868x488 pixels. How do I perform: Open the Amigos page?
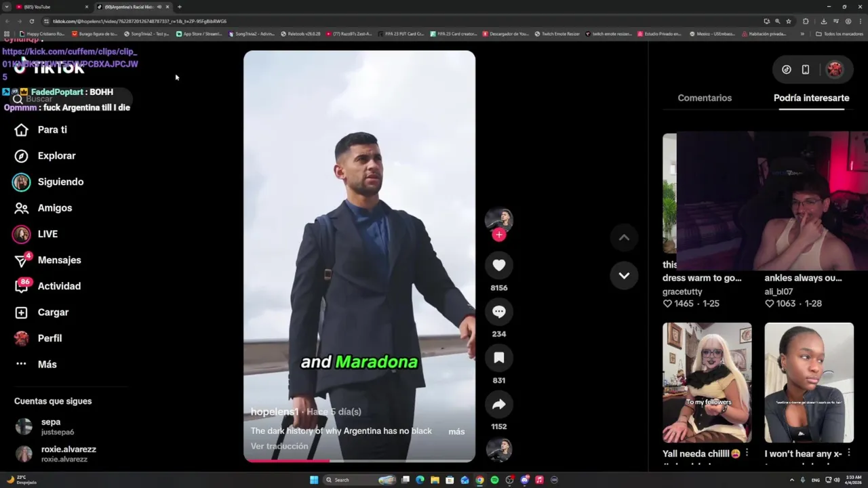43,208
